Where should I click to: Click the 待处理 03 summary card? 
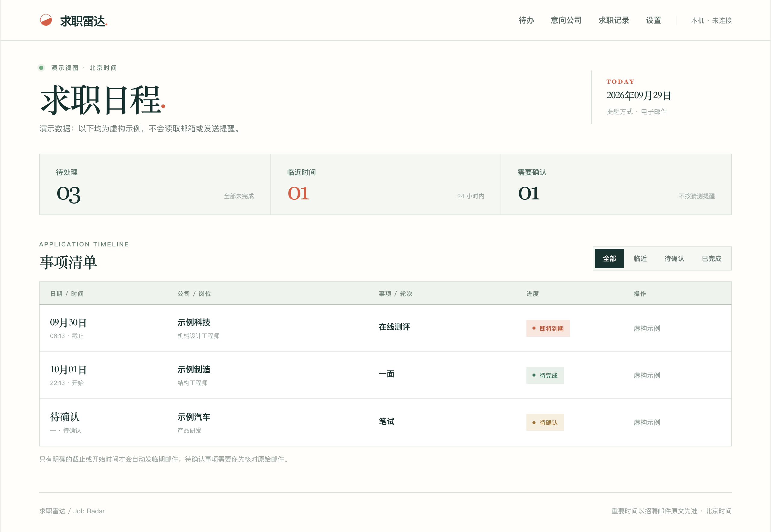tap(155, 184)
